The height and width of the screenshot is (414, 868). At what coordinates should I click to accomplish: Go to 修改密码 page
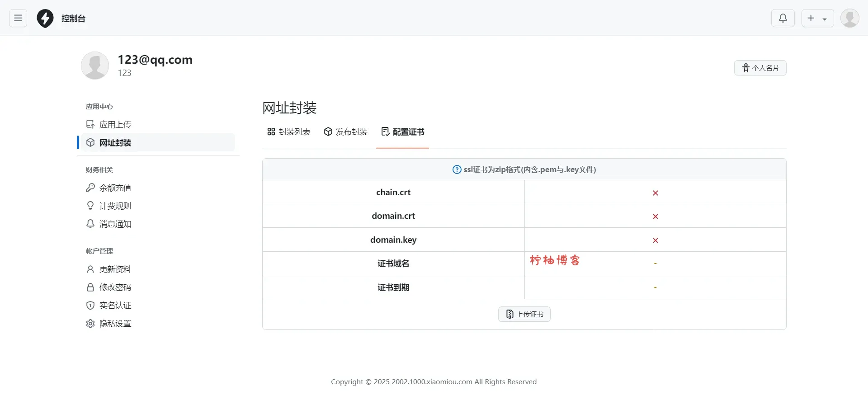coord(115,287)
